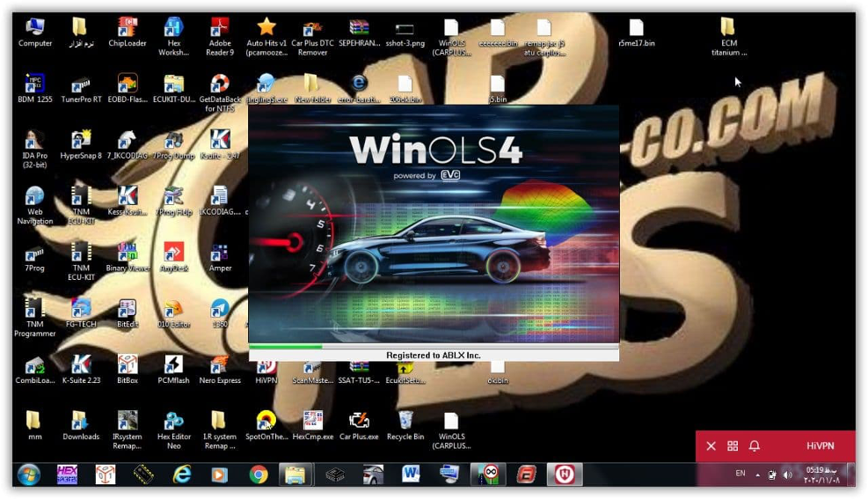Launch TNM Programmer from the desktop
The width and height of the screenshot is (868, 500).
click(35, 318)
